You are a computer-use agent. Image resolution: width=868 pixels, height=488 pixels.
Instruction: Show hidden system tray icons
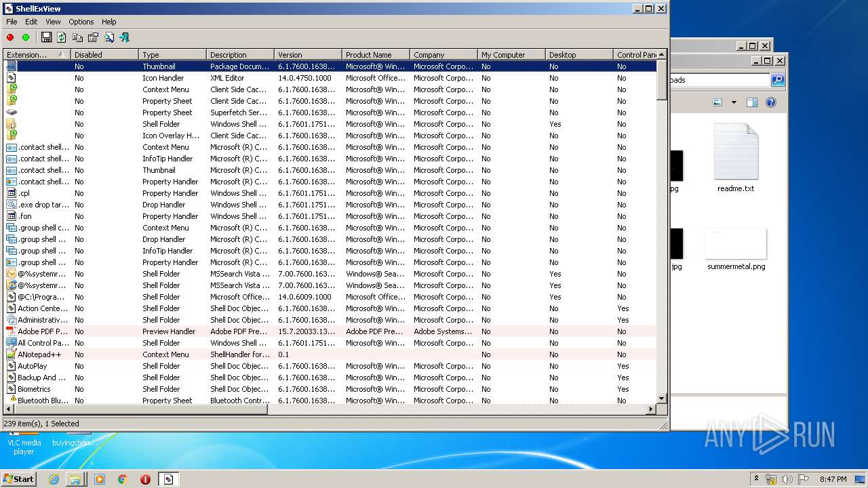[756, 479]
